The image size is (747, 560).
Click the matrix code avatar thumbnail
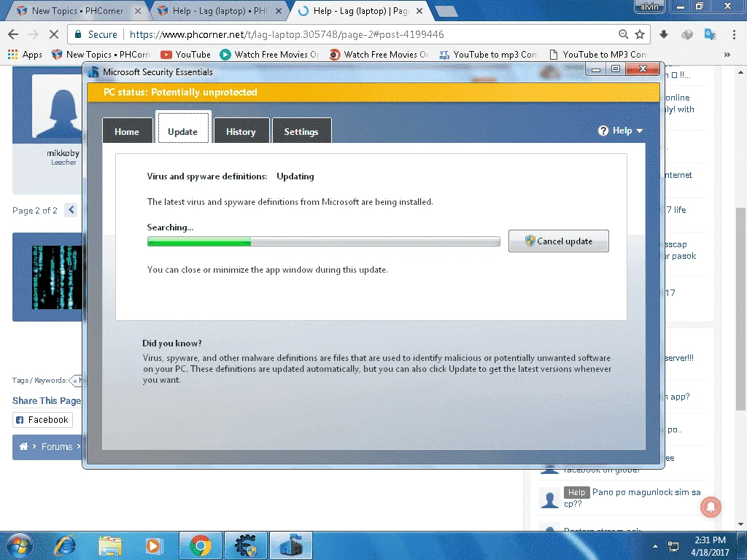57,277
